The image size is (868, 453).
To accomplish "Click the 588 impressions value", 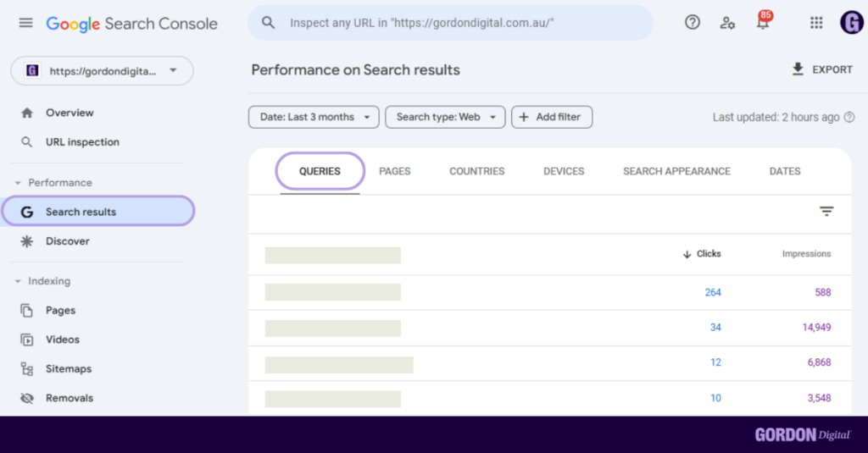I will tap(822, 293).
